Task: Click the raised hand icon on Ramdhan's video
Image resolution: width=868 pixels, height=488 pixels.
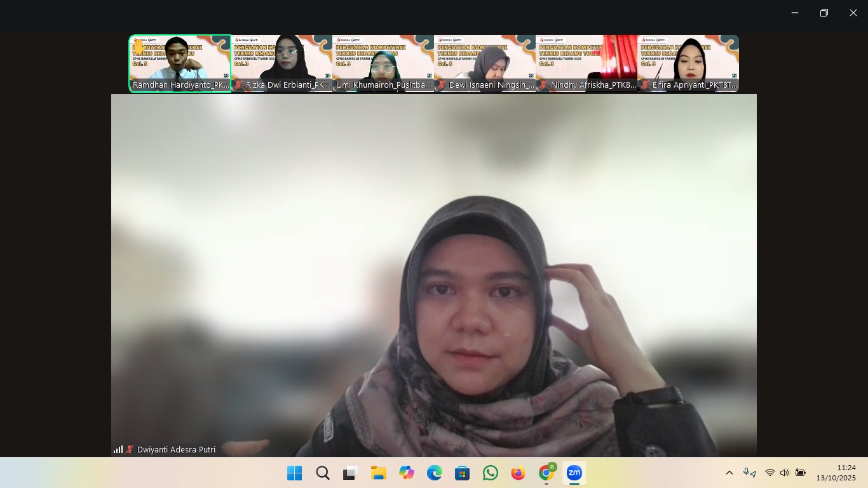Action: pos(139,47)
